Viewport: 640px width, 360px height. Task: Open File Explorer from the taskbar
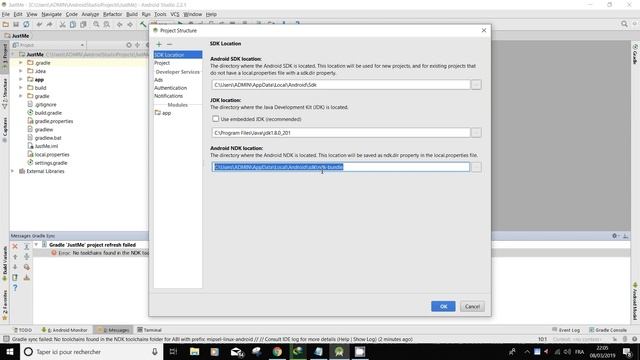coord(195,351)
